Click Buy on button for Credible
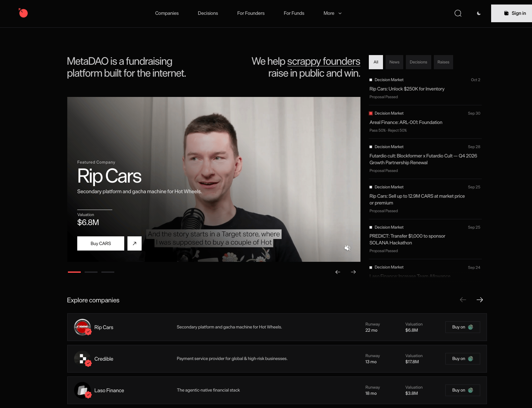The image size is (532, 408). point(462,359)
